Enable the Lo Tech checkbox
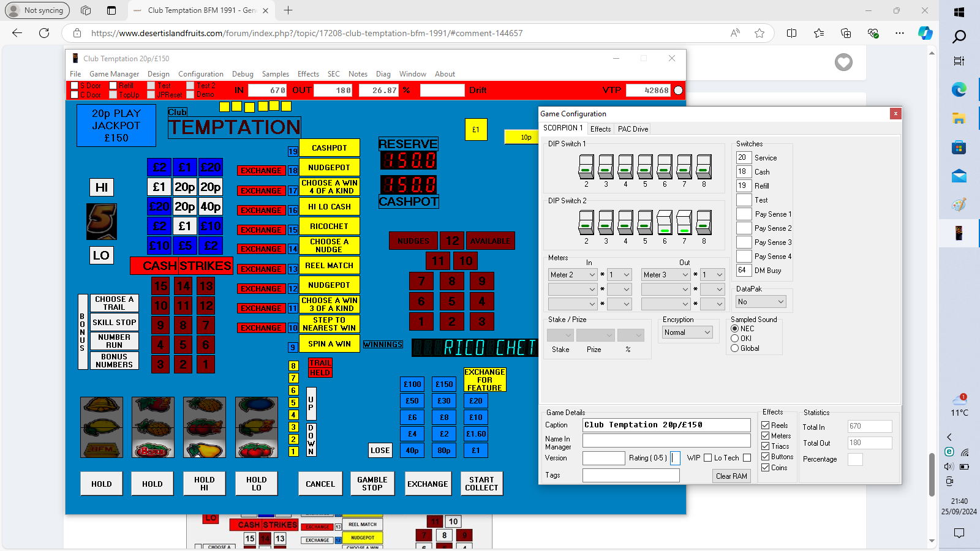980x551 pixels. coord(747,458)
